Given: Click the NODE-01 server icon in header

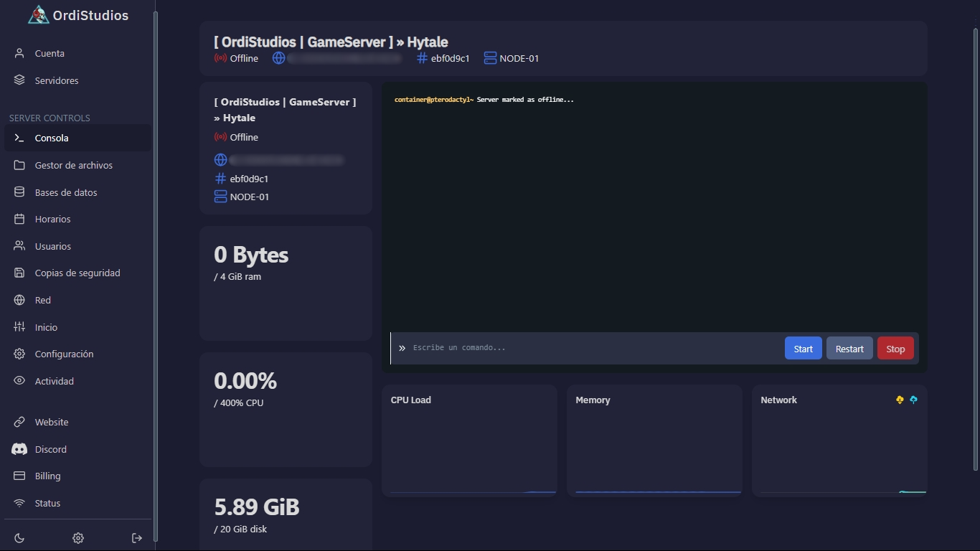Looking at the screenshot, I should coord(490,58).
